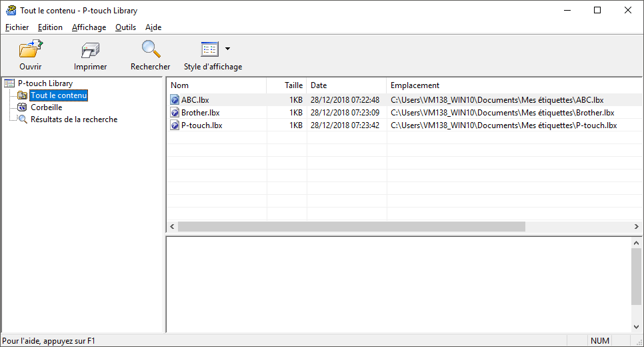
Task: Select the ABC.lbx file name
Action: pos(195,100)
